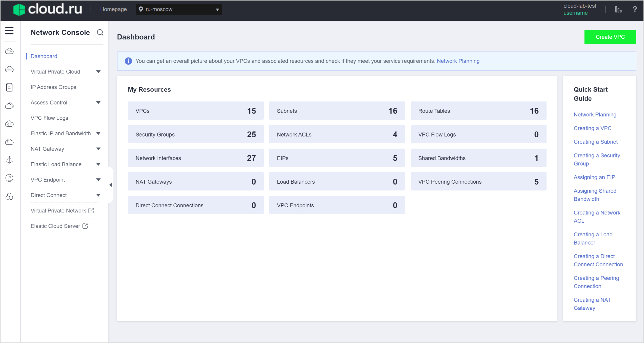The width and height of the screenshot is (644, 343).
Task: Open the bar-chart icon in top bar
Action: pyautogui.click(x=618, y=10)
